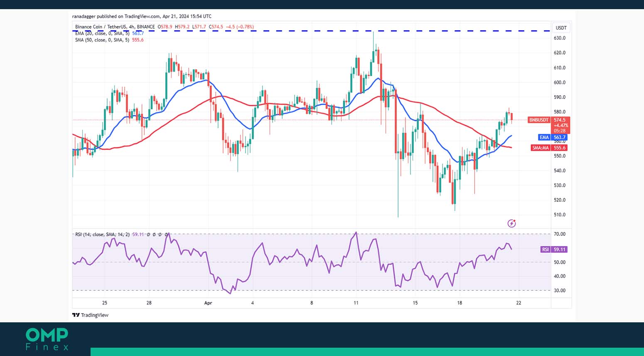The image size is (644, 356).
Task: Click the purple RSI tag on axis
Action: click(546, 250)
